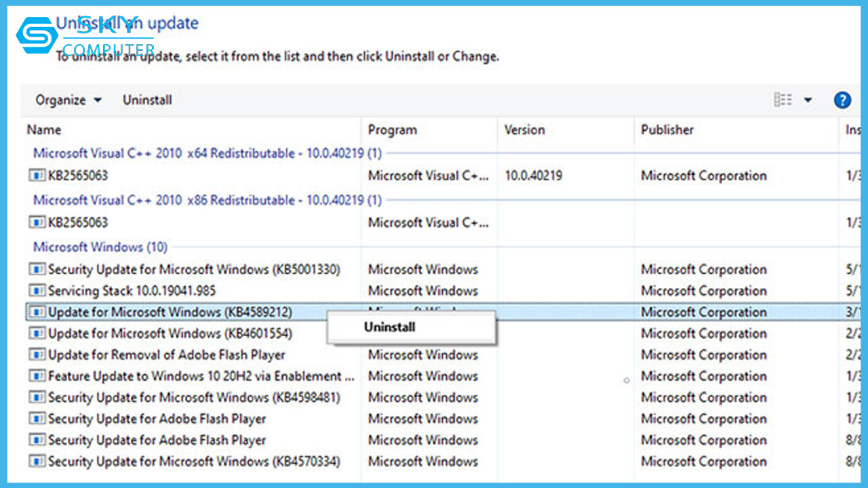Open the view options dropdown arrow

coord(807,100)
